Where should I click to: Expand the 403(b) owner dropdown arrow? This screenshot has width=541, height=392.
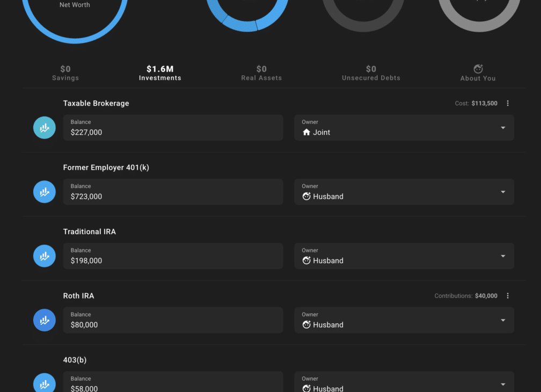point(503,384)
